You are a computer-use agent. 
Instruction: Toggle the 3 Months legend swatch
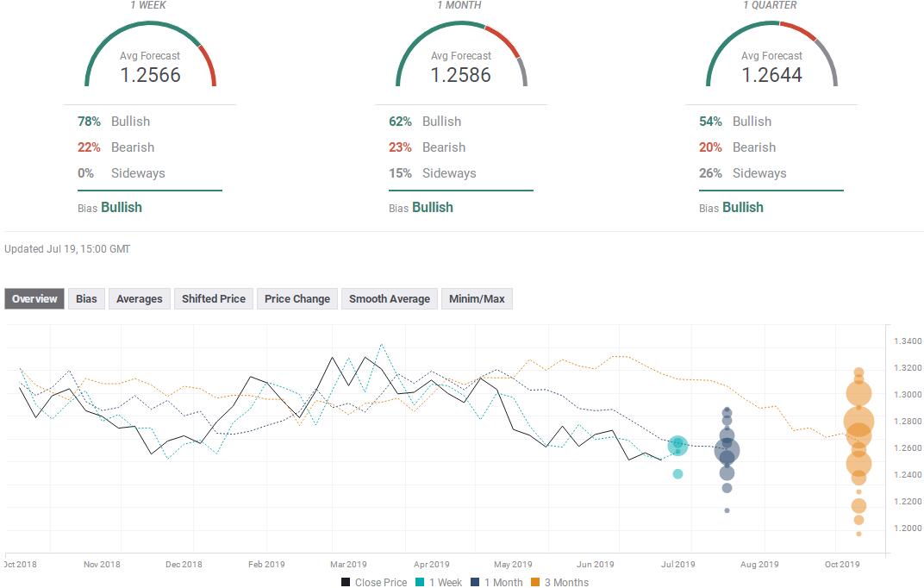(535, 582)
